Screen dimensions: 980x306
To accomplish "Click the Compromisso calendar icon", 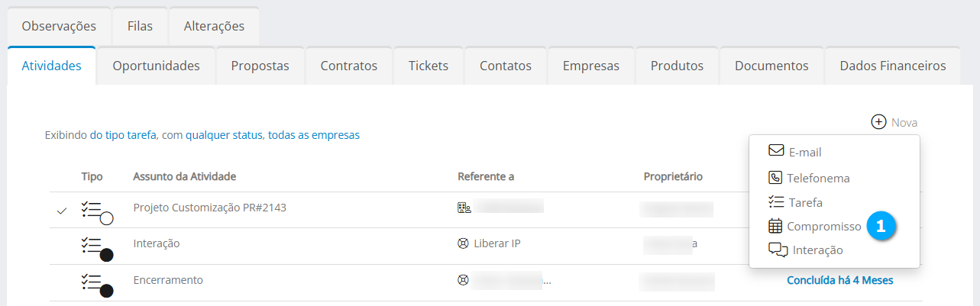I will 775,226.
